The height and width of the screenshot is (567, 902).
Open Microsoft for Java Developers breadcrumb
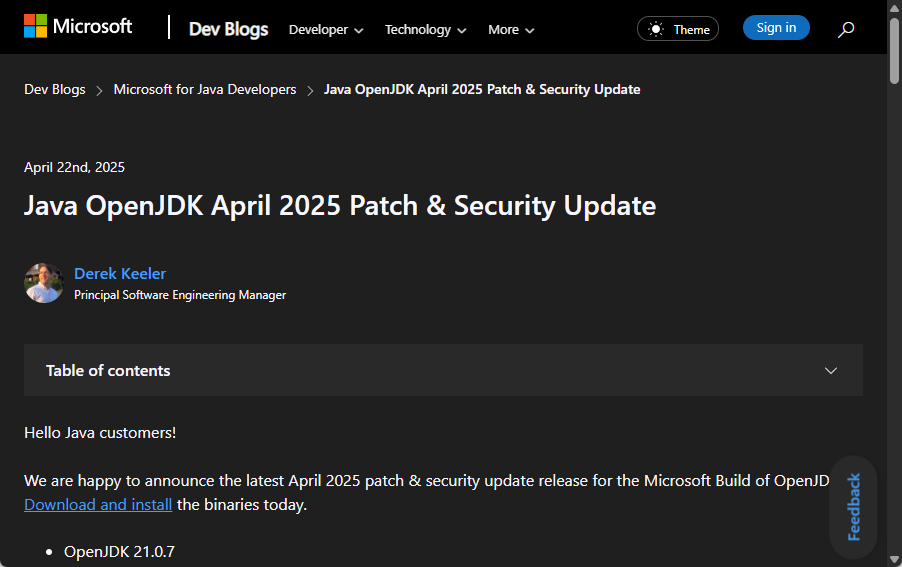[x=205, y=89]
